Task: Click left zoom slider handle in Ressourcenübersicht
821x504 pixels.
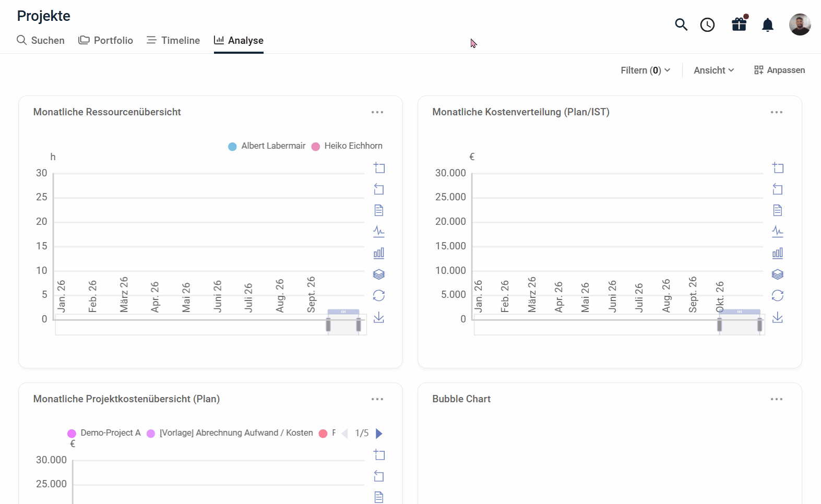Action: coord(328,325)
